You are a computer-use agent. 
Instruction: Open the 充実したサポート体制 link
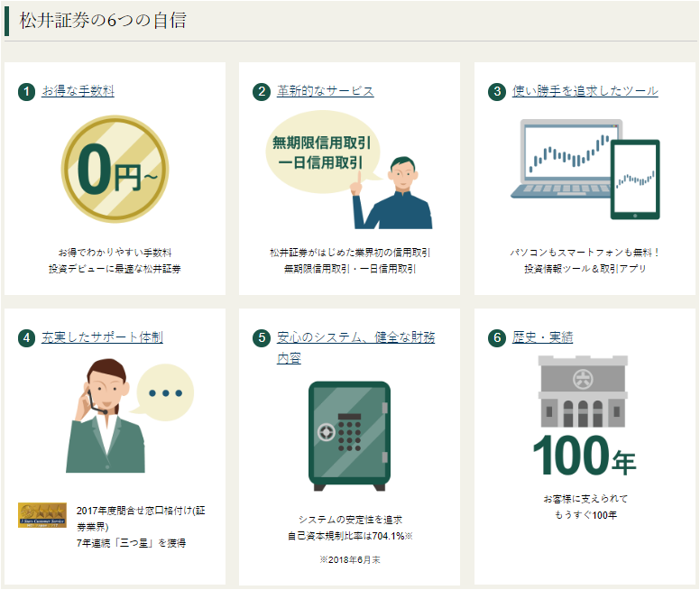coord(102,337)
